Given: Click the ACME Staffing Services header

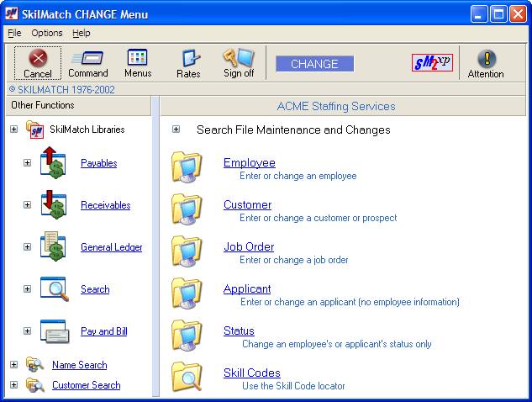Looking at the screenshot, I should click(343, 106).
